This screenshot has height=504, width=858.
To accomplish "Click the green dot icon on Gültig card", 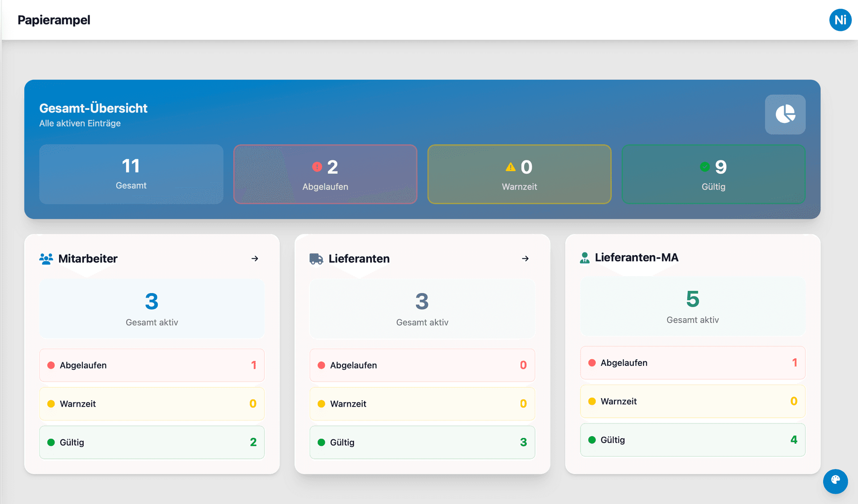I will pyautogui.click(x=705, y=166).
